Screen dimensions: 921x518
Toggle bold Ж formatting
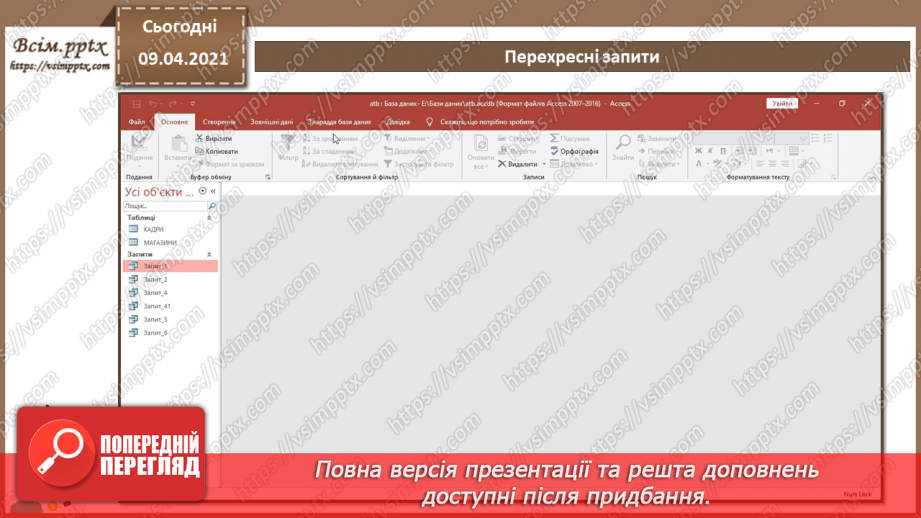tap(698, 151)
